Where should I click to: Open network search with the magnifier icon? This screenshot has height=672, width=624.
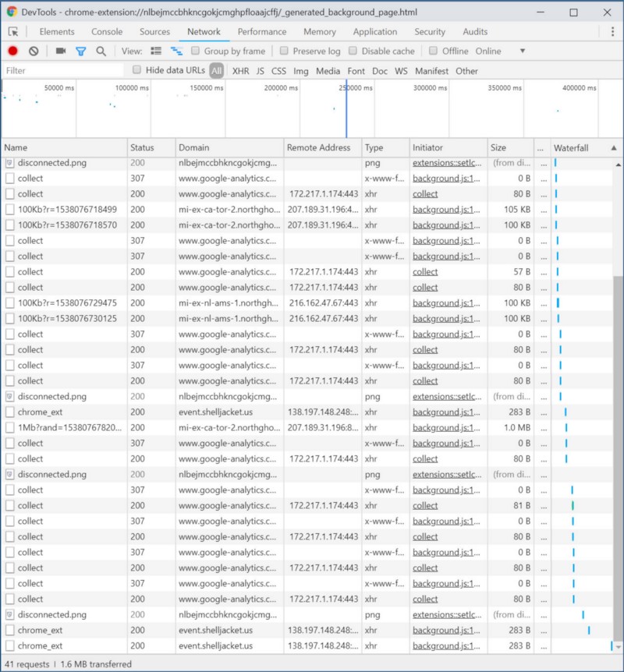coord(101,51)
